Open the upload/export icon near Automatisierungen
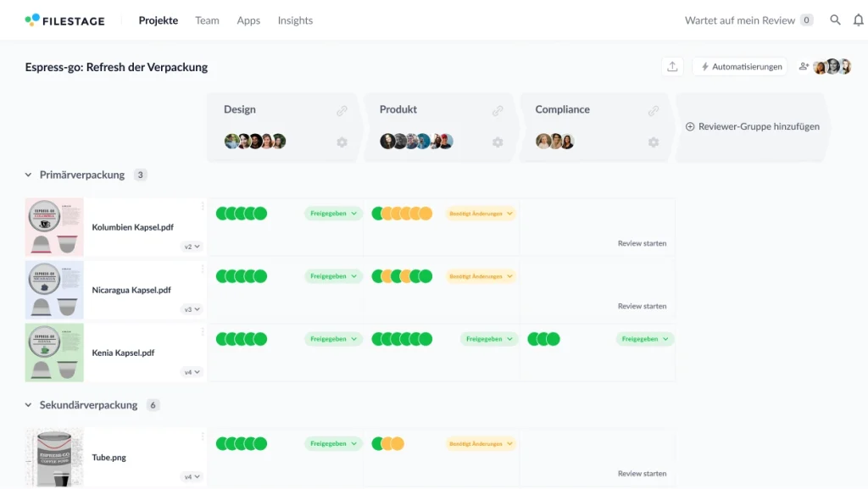868x489 pixels. tap(672, 65)
